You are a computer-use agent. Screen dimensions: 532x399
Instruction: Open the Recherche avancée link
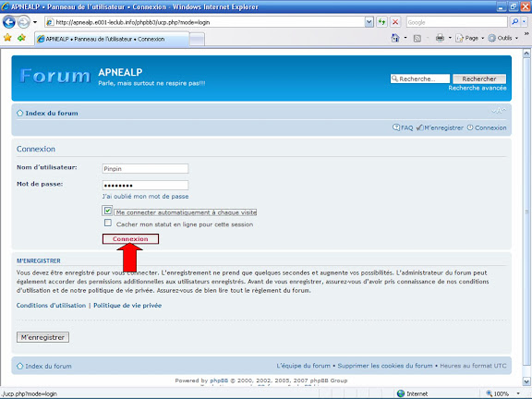tap(478, 88)
